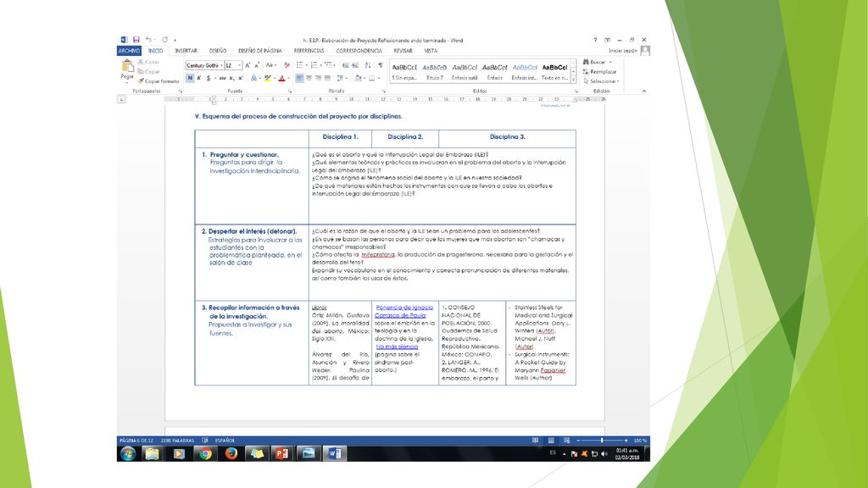Zoom out with the minus button
The width and height of the screenshot is (868, 488).
(x=578, y=441)
